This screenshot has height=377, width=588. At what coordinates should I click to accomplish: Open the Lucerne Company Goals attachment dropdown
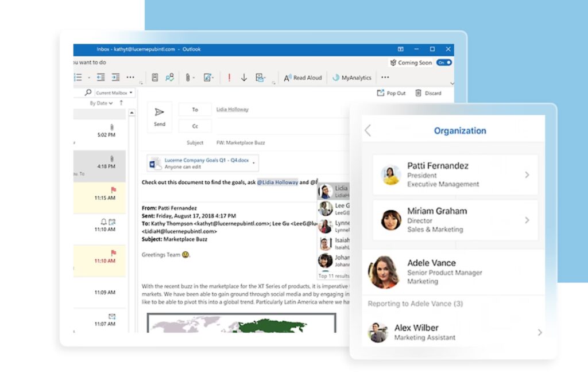click(254, 163)
